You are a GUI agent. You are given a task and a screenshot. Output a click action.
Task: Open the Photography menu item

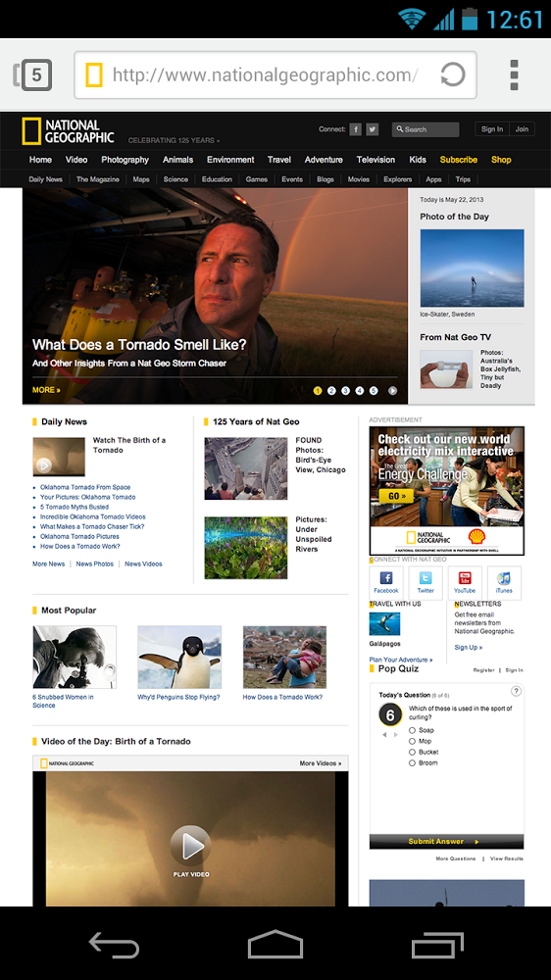(125, 160)
